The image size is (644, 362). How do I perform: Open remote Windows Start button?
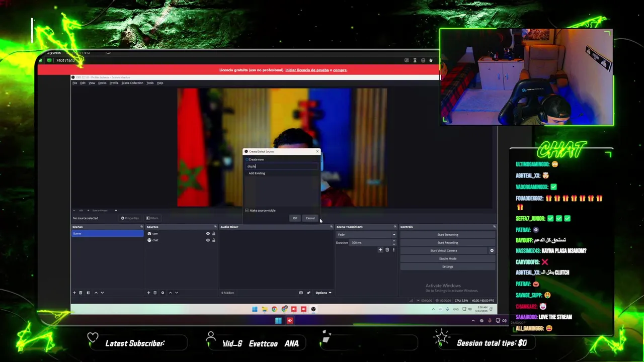click(x=255, y=309)
